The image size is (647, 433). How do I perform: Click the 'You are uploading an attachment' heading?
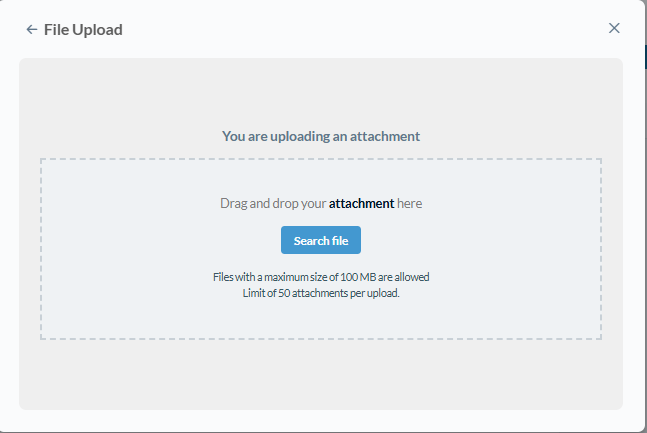point(321,136)
